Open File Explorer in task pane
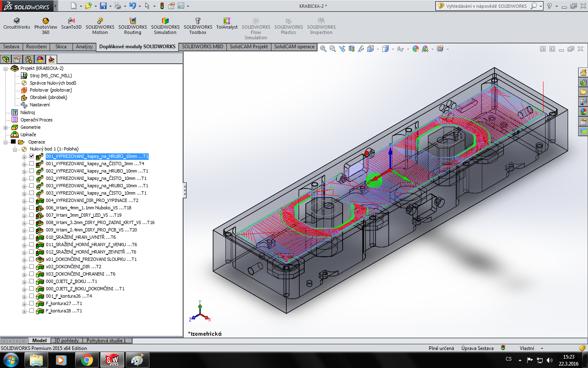 [x=583, y=92]
